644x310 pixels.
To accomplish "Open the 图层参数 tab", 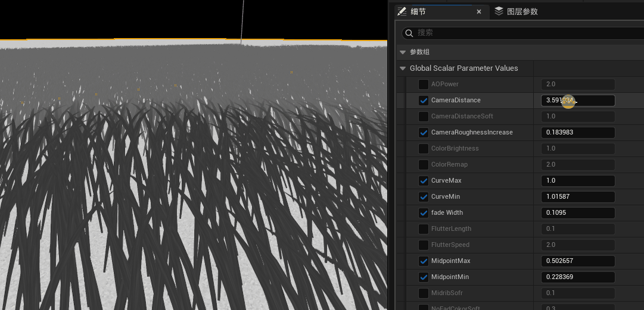I will 522,11.
